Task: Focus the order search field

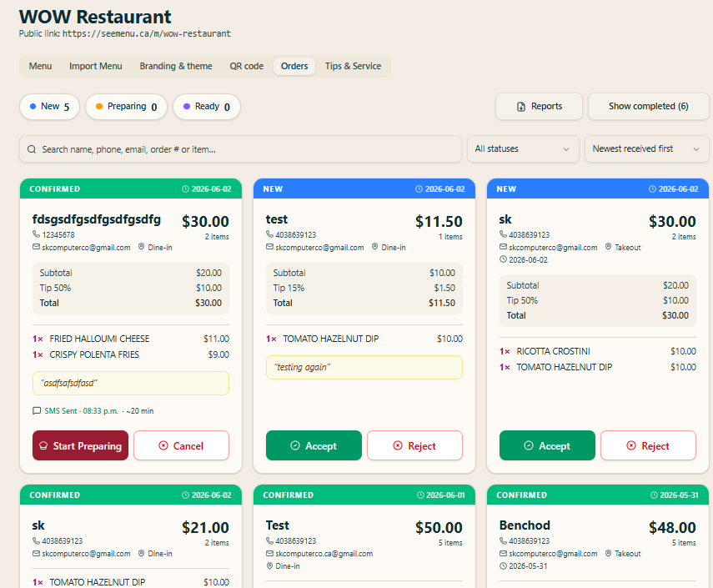Action: tap(240, 149)
